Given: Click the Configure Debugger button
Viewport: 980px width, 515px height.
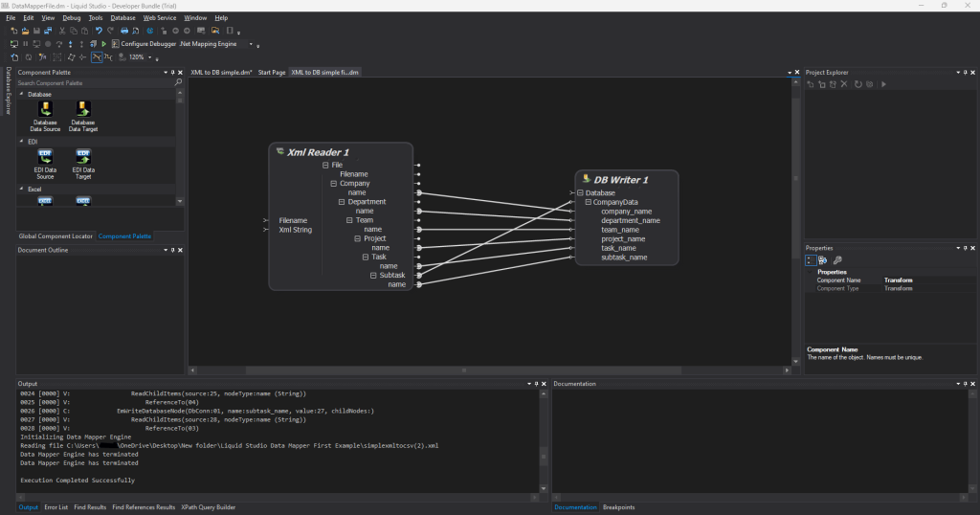Looking at the screenshot, I should (143, 44).
